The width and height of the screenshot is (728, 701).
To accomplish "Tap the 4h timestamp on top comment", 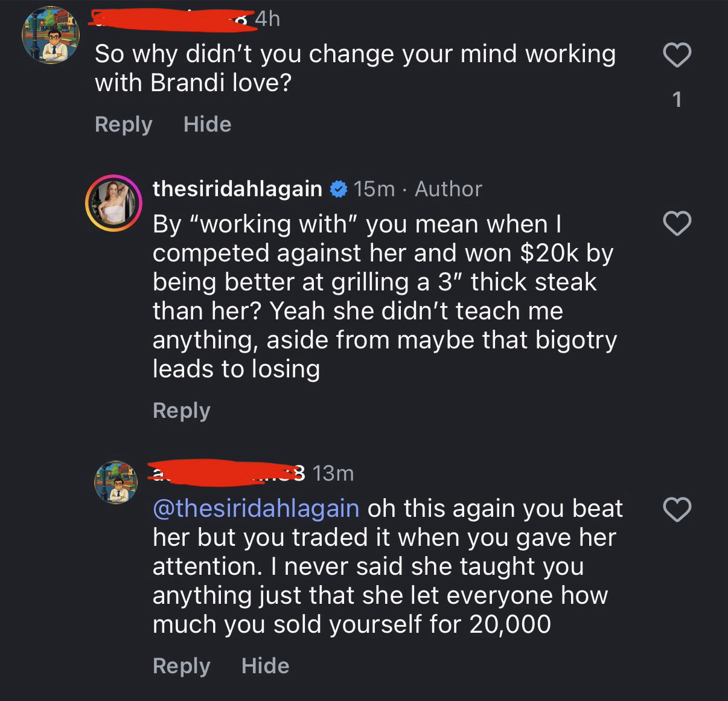I will (x=267, y=19).
